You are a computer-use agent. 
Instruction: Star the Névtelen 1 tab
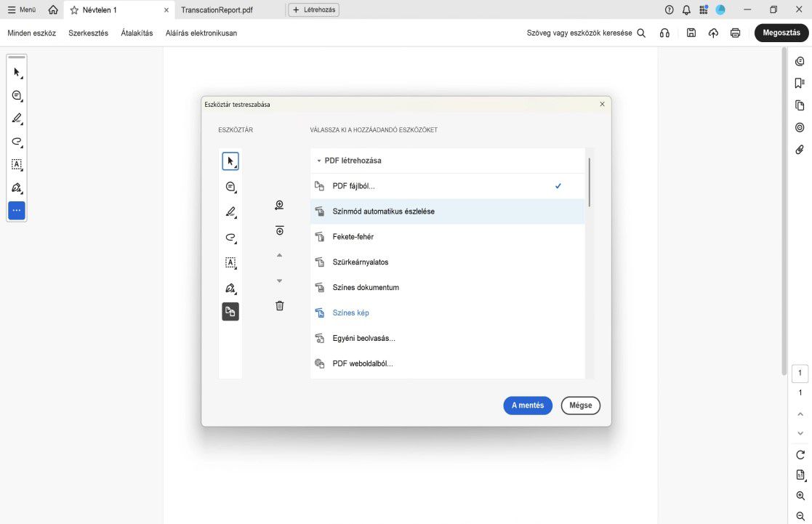click(74, 10)
